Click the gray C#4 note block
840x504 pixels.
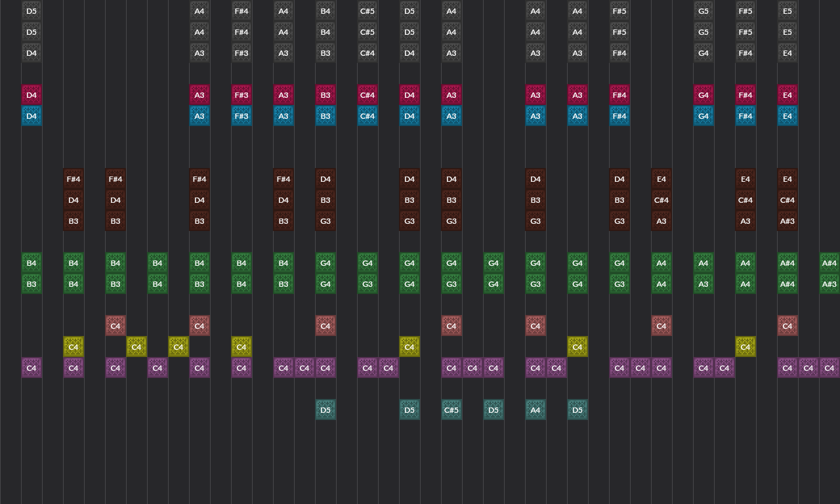click(367, 53)
